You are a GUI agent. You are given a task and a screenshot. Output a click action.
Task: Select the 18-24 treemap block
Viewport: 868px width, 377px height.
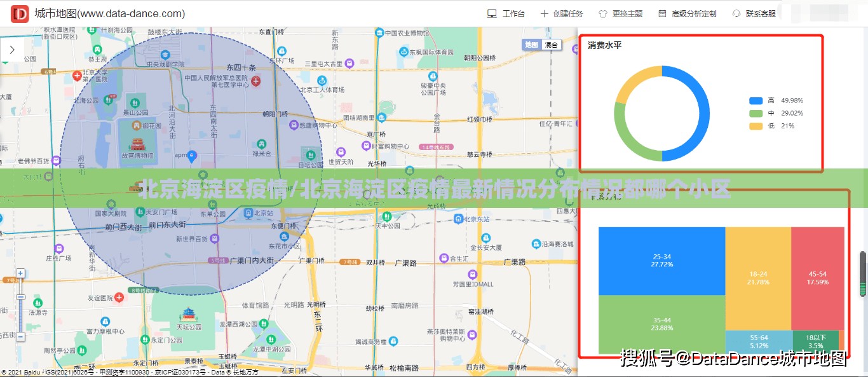758,278
